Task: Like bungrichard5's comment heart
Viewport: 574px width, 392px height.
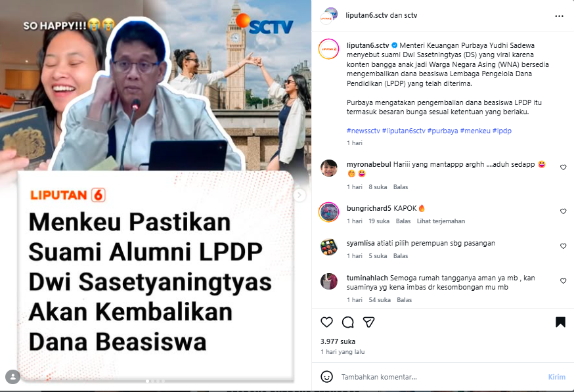Action: [x=563, y=211]
